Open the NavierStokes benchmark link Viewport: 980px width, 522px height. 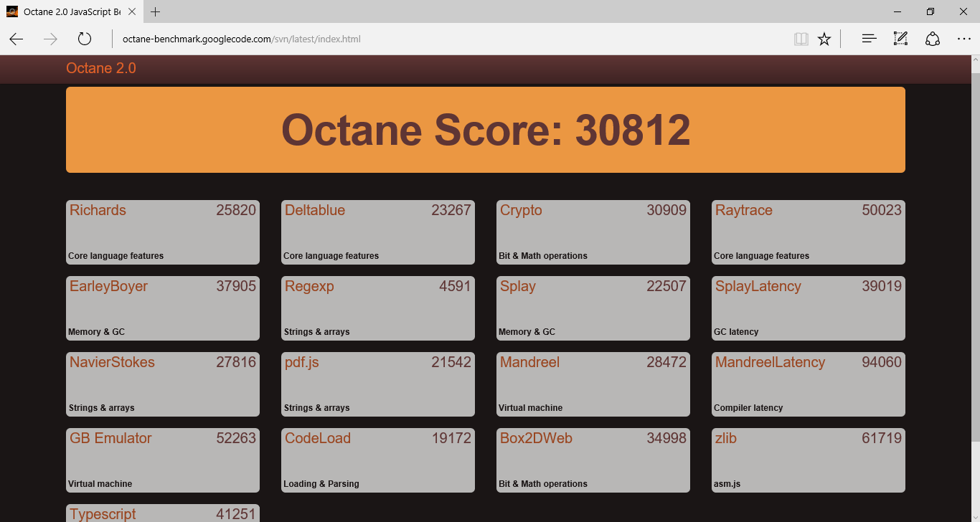112,362
